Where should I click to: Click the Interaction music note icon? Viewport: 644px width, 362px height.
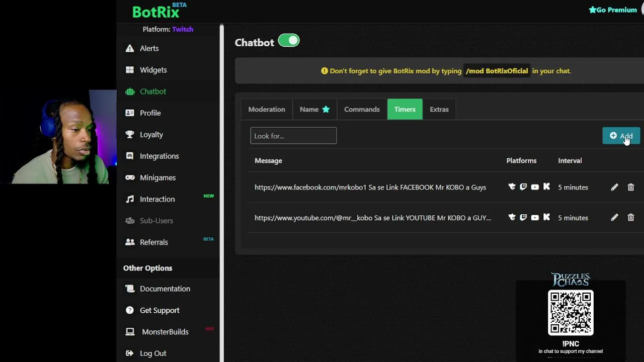tap(130, 199)
